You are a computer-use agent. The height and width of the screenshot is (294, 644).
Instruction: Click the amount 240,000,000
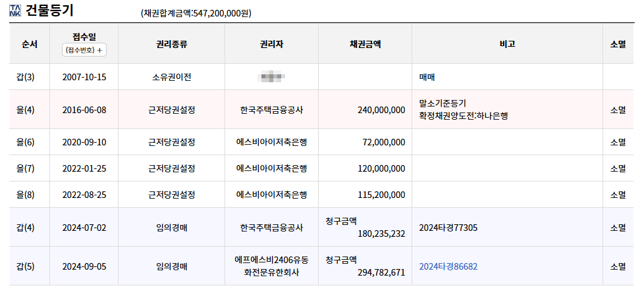tap(381, 110)
